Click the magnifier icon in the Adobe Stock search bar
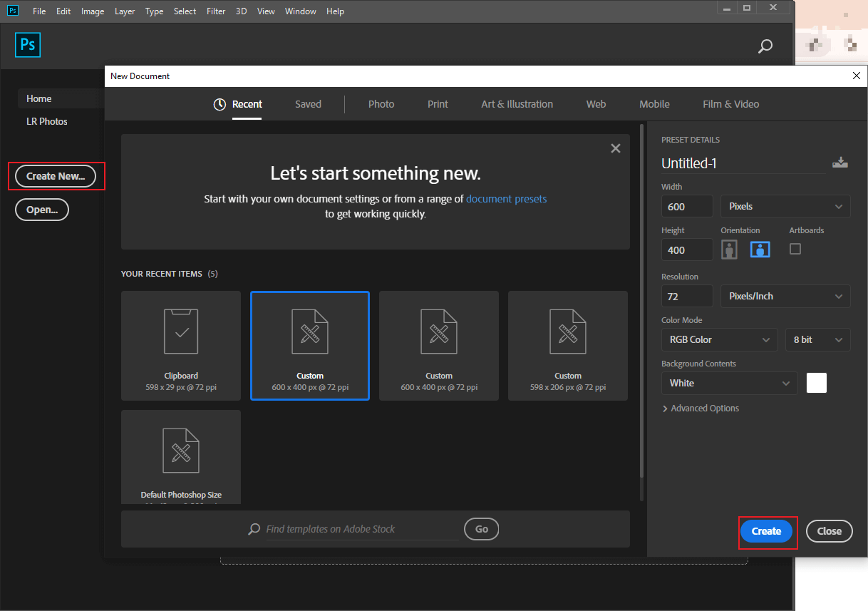Viewport: 868px width, 611px height. click(254, 529)
